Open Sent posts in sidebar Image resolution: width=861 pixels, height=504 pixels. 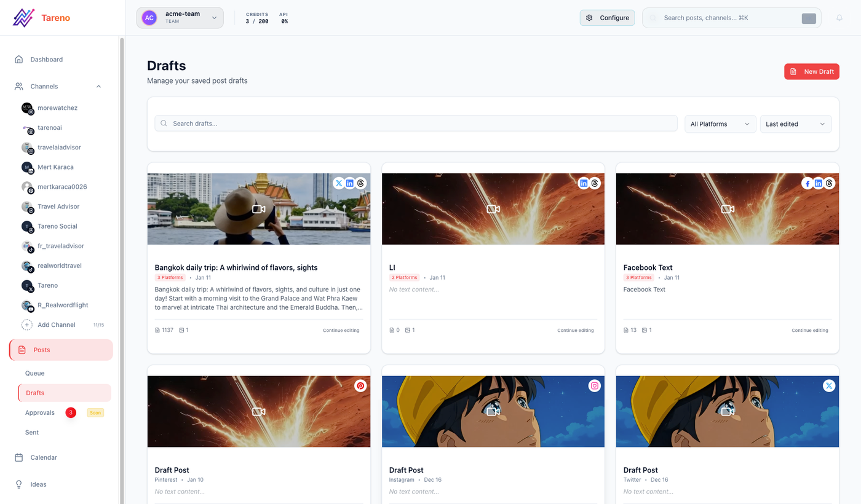(x=32, y=432)
